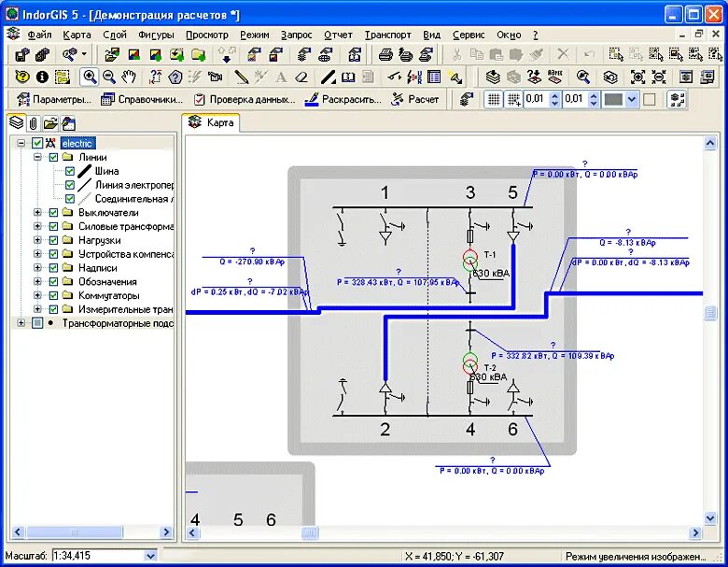Click the zoom-out extent icon
Viewport: 728px width, 567px height.
pos(658,77)
